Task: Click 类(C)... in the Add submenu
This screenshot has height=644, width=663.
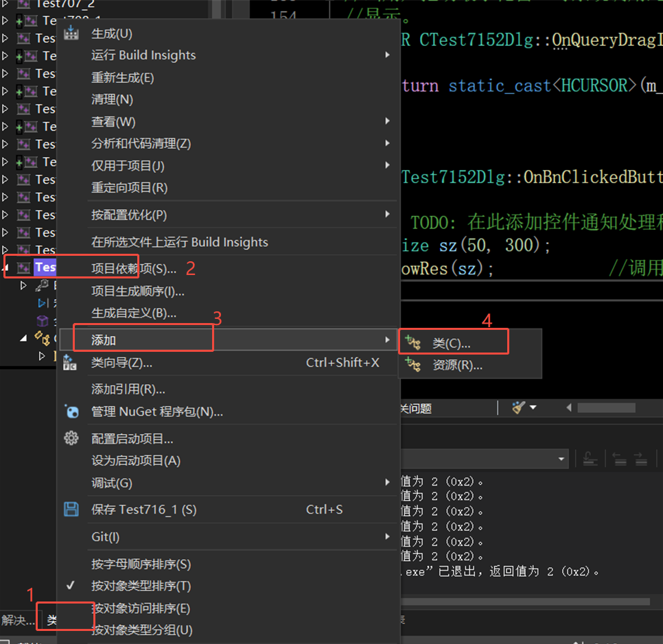Action: (451, 344)
